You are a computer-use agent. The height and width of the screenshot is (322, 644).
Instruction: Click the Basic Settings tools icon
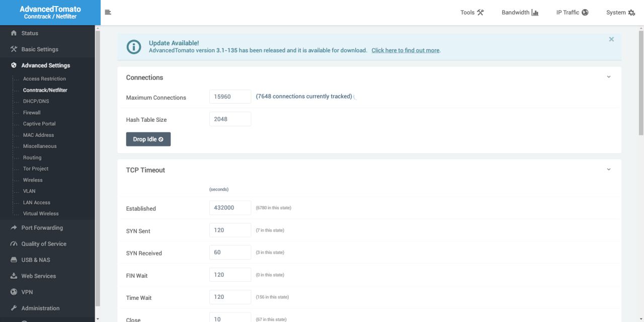point(14,49)
